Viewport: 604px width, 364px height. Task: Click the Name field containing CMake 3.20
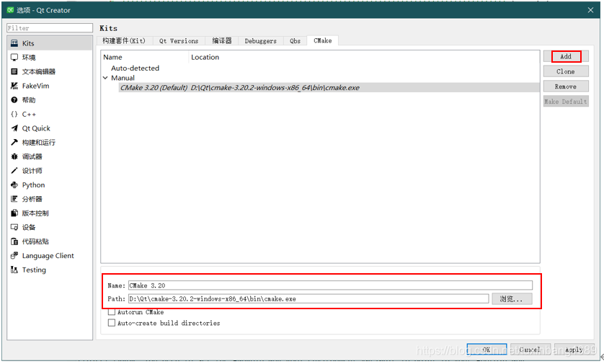coord(330,285)
